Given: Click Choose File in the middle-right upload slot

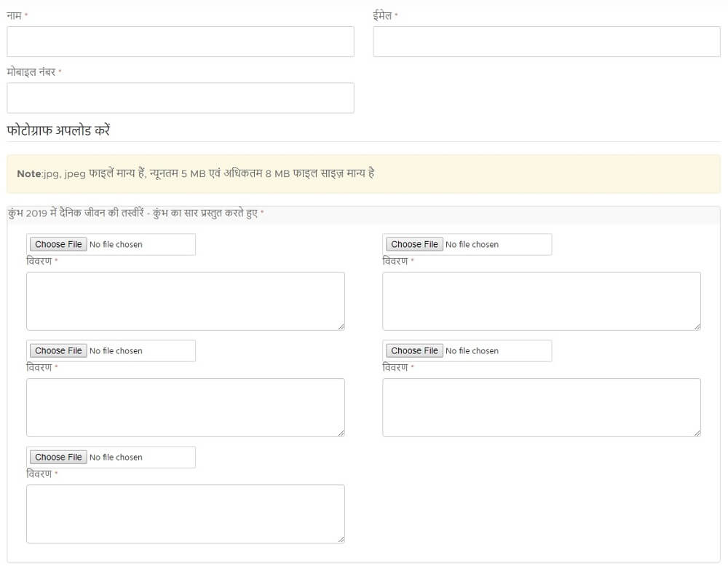Looking at the screenshot, I should pos(415,350).
